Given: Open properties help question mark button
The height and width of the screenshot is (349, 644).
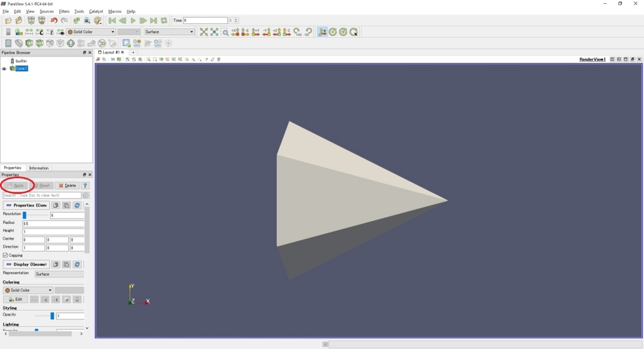Looking at the screenshot, I should pos(85,186).
